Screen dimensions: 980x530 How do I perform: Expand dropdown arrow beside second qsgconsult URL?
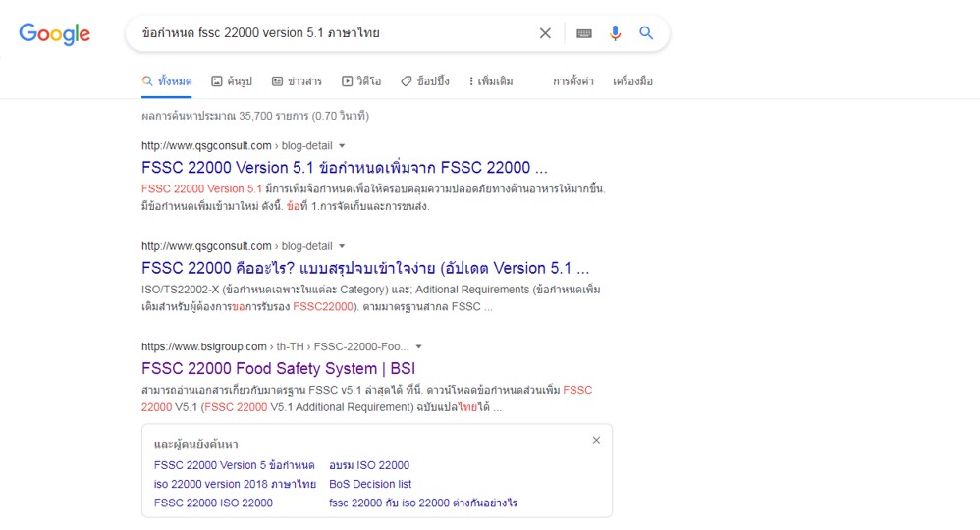coord(342,247)
